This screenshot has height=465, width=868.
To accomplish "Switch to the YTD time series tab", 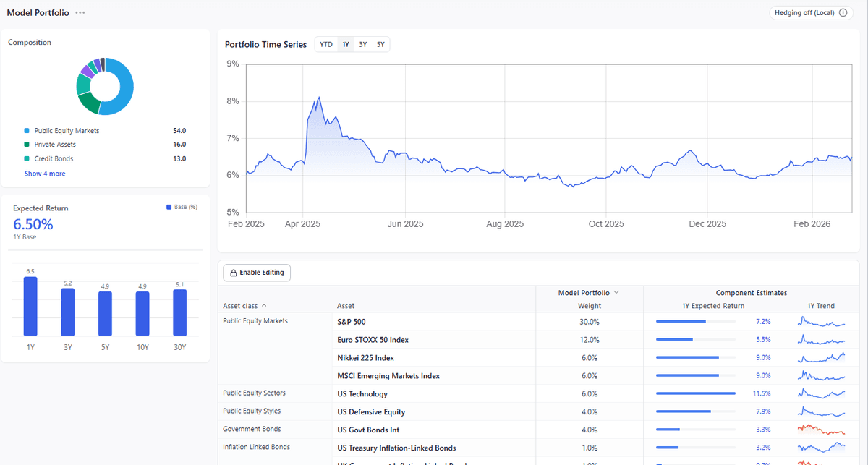I will pos(325,44).
